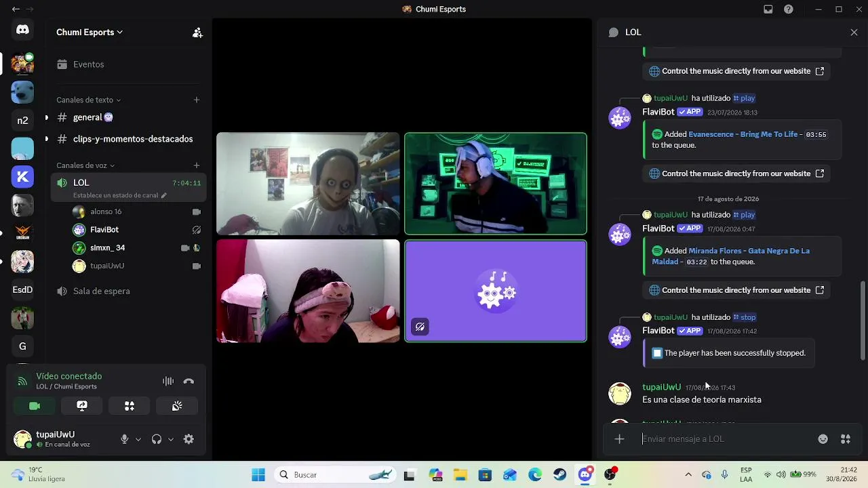Image resolution: width=868 pixels, height=488 pixels.
Task: Select tupaiUwU in voice channel list
Action: [137, 266]
